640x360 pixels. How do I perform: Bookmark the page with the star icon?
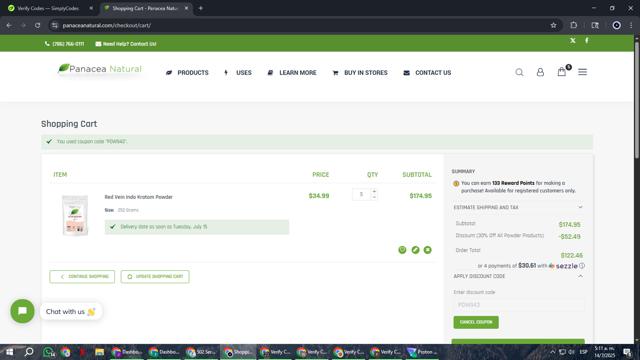pos(553,25)
